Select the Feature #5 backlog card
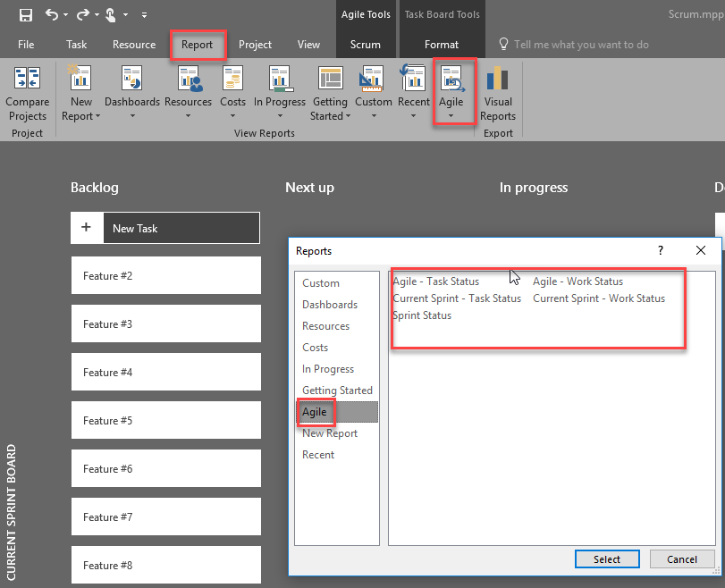The image size is (725, 588). point(165,421)
